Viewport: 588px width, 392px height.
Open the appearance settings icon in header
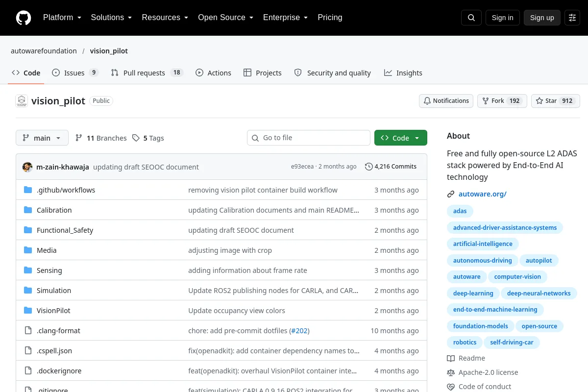pyautogui.click(x=572, y=18)
